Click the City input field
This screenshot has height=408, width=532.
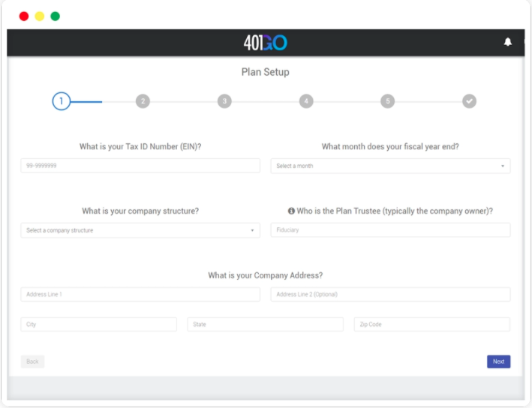point(98,325)
